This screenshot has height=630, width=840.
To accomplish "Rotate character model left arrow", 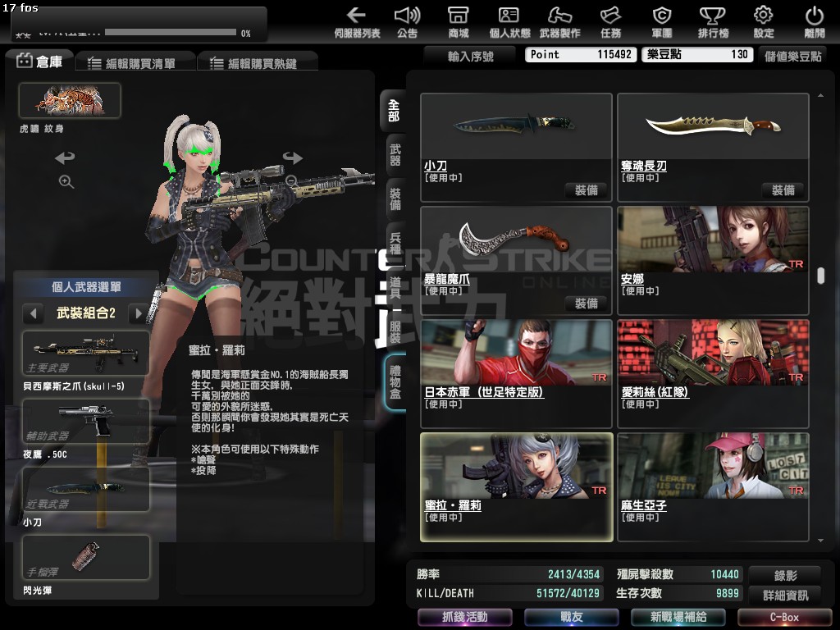I will 65,157.
